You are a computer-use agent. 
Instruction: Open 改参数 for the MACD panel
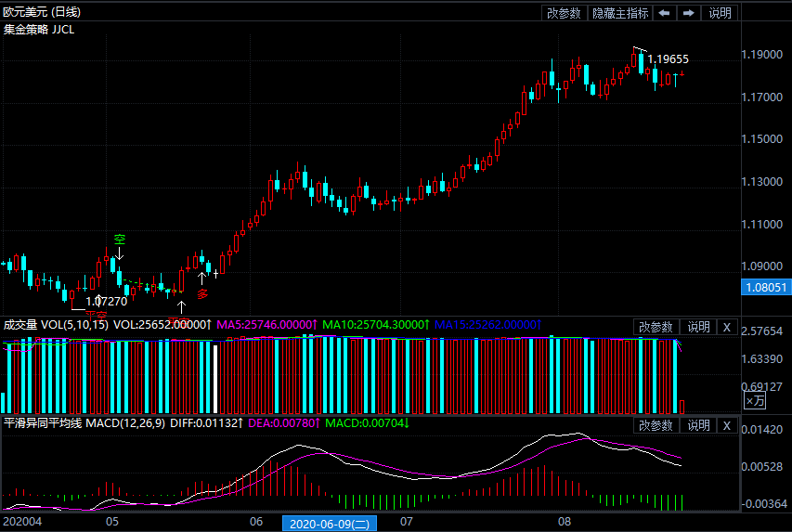(656, 425)
